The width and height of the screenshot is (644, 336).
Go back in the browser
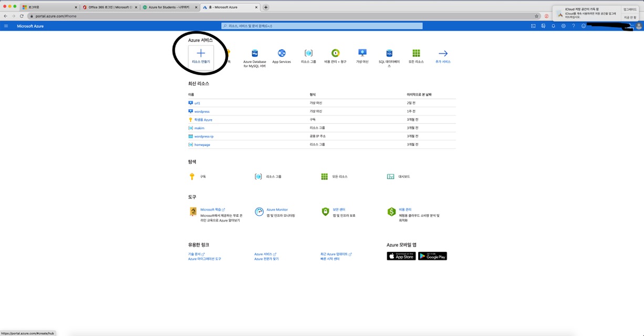click(x=6, y=16)
